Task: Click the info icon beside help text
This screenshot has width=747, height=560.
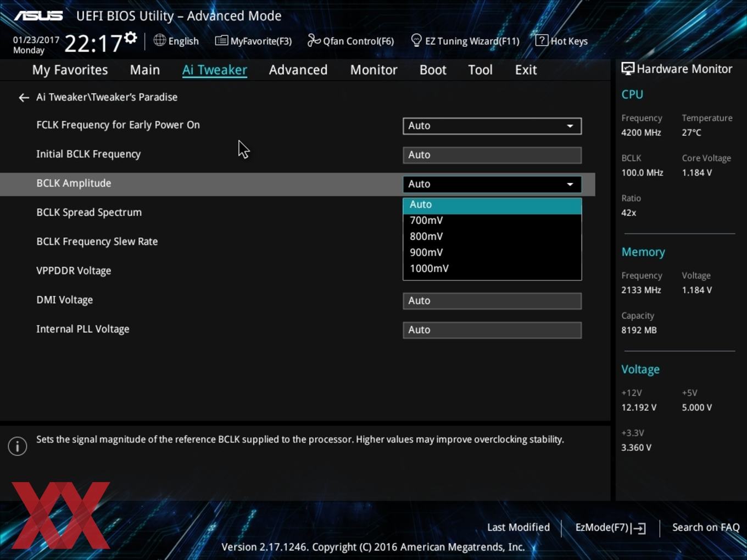Action: [18, 446]
